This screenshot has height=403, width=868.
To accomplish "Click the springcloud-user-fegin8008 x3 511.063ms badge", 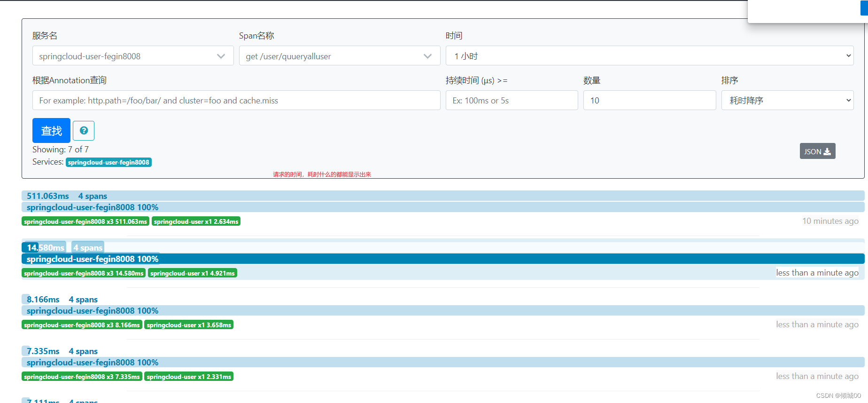I will [85, 221].
